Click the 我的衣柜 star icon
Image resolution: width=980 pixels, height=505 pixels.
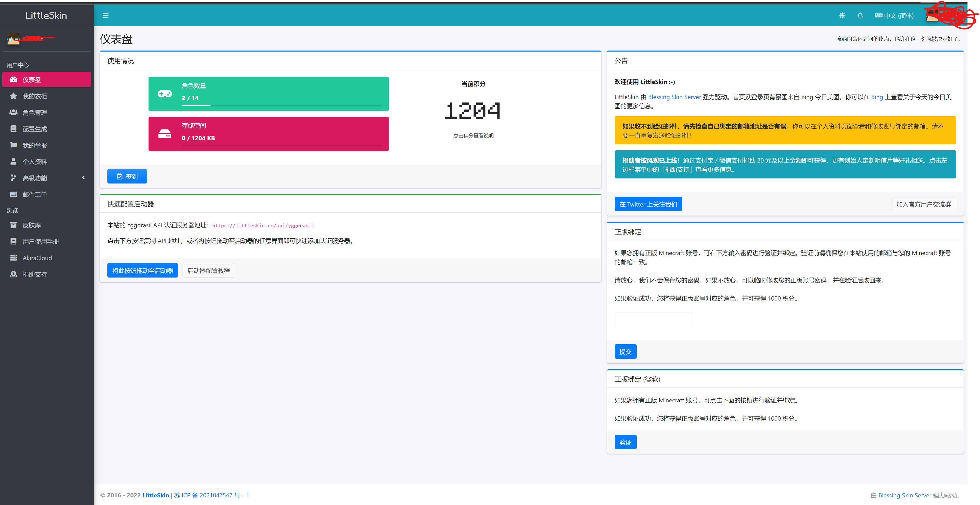(x=13, y=96)
